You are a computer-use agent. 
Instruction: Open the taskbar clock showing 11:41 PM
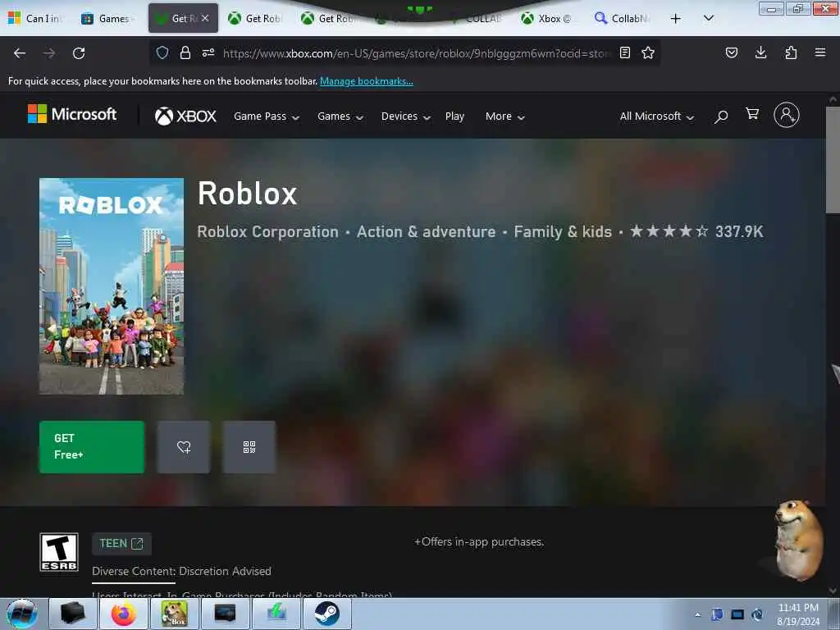(x=798, y=614)
